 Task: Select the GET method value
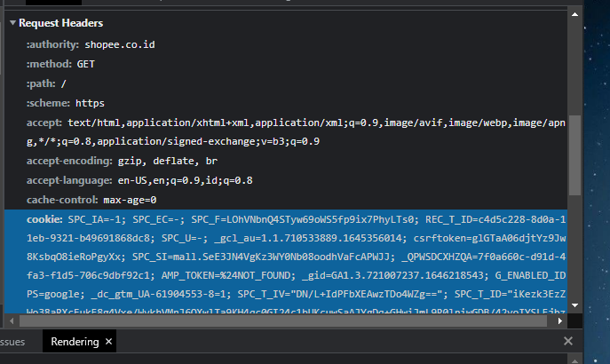coord(85,64)
